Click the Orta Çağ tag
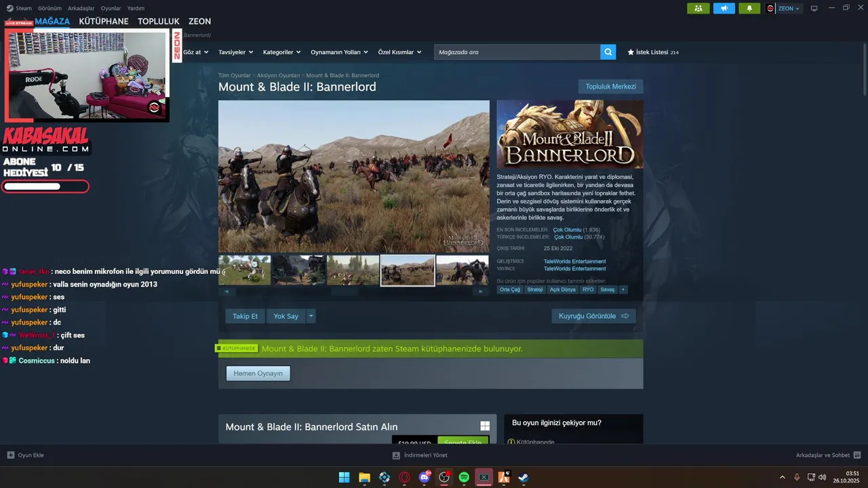 click(x=510, y=289)
